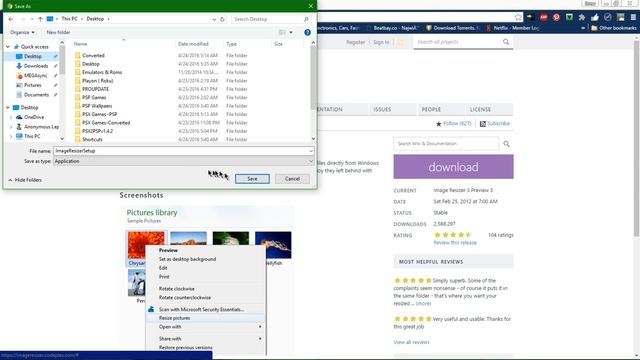Click the Up one level arrow
Image resolution: width=640 pixels, height=360 pixels.
pyautogui.click(x=40, y=19)
